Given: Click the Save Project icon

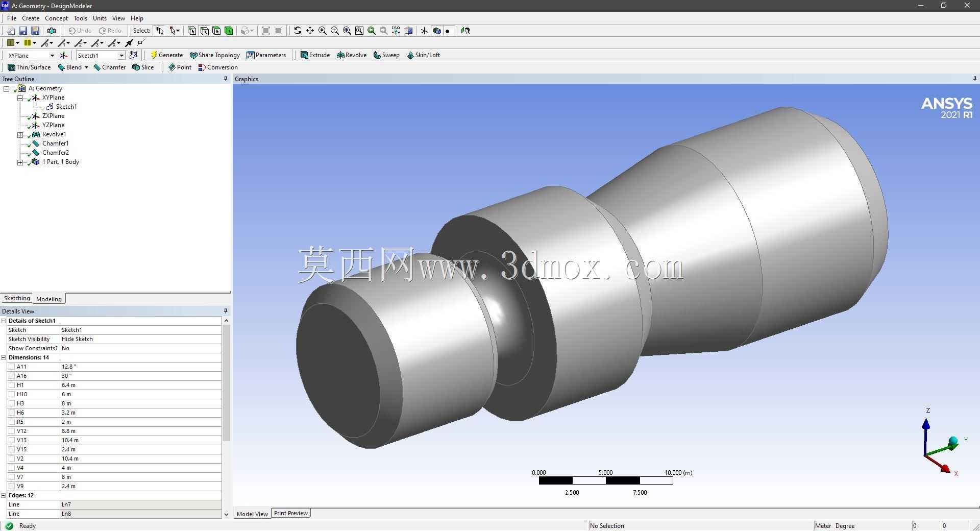Looking at the screenshot, I should click(x=23, y=31).
